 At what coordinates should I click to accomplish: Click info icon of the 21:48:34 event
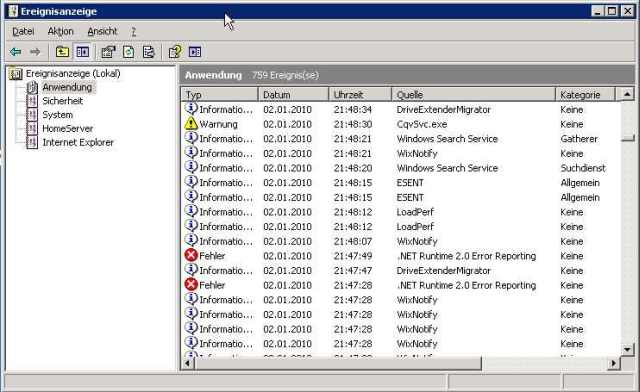pyautogui.click(x=191, y=109)
